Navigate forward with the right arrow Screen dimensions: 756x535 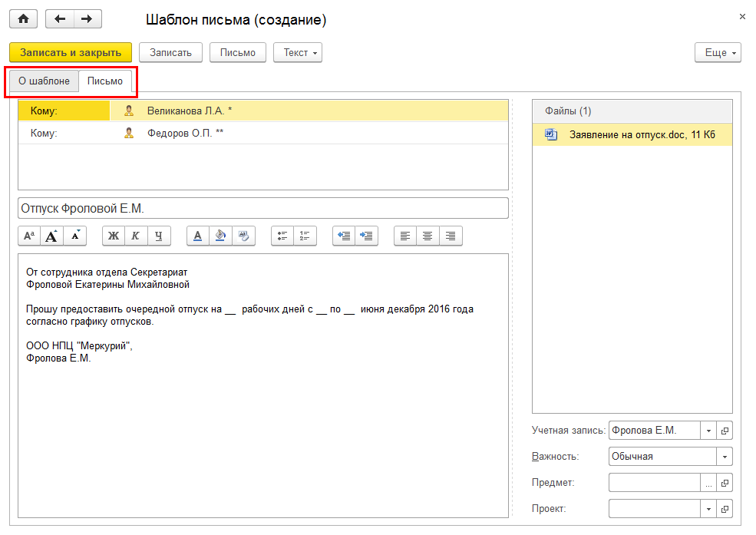pos(87,19)
